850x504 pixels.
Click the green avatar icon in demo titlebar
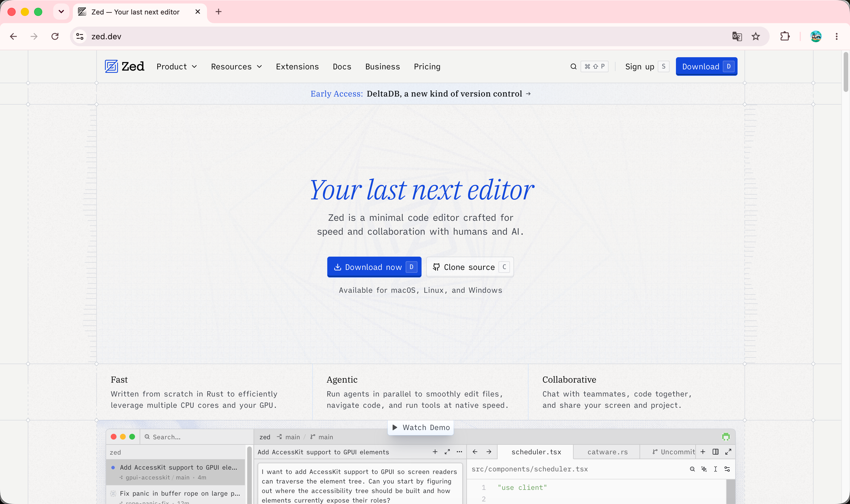point(726,437)
